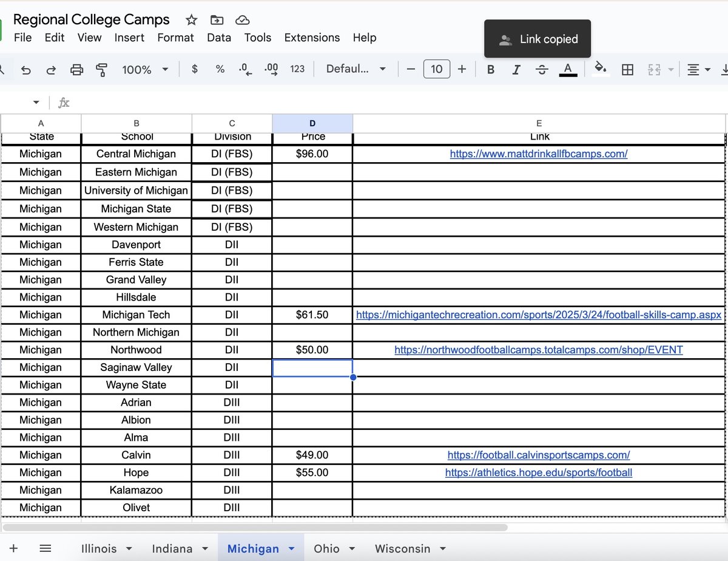
Task: Select the Paint format roller icon
Action: [102, 69]
